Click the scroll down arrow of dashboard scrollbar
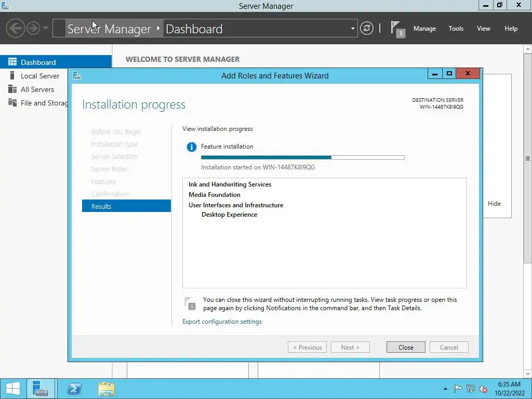The width and height of the screenshot is (532, 399). pyautogui.click(x=528, y=374)
